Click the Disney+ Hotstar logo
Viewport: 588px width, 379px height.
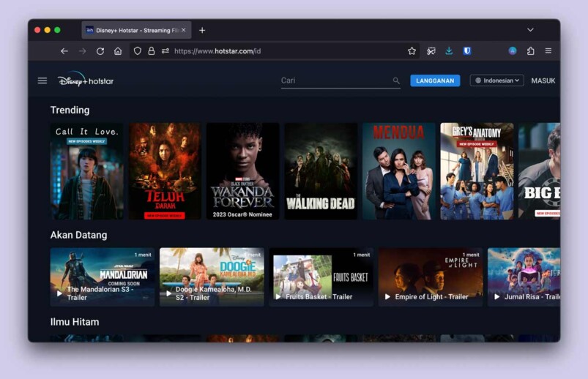(x=86, y=80)
